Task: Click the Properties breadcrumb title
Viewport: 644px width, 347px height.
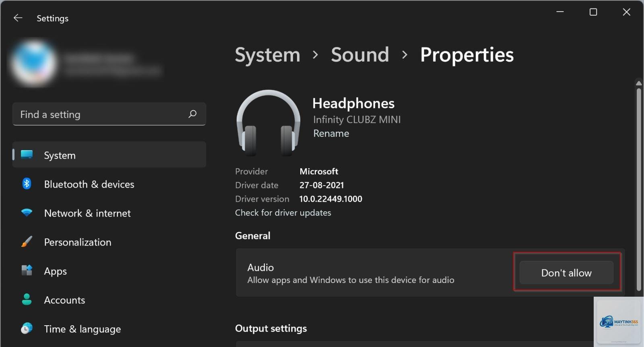Action: click(467, 55)
